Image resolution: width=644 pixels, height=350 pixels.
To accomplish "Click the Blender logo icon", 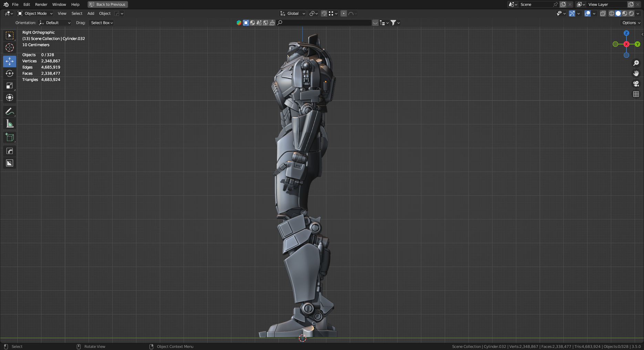I will click(x=6, y=4).
